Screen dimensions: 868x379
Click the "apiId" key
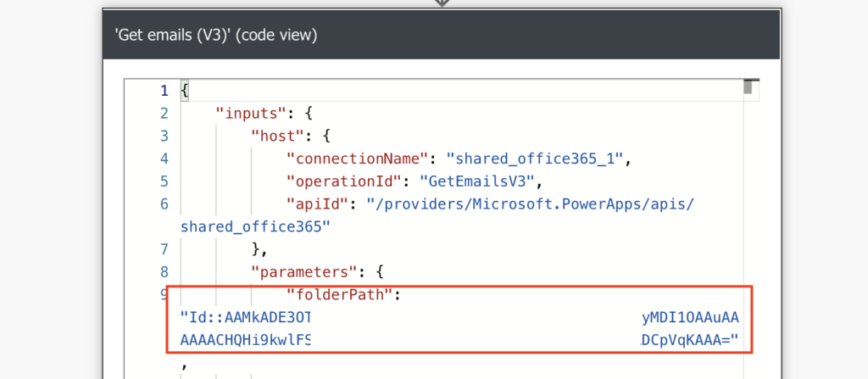click(x=320, y=204)
